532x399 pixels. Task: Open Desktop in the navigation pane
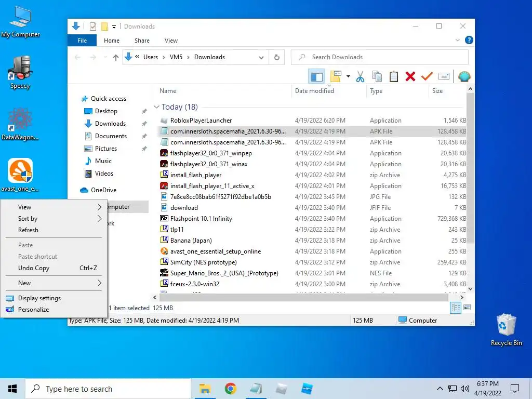click(106, 111)
